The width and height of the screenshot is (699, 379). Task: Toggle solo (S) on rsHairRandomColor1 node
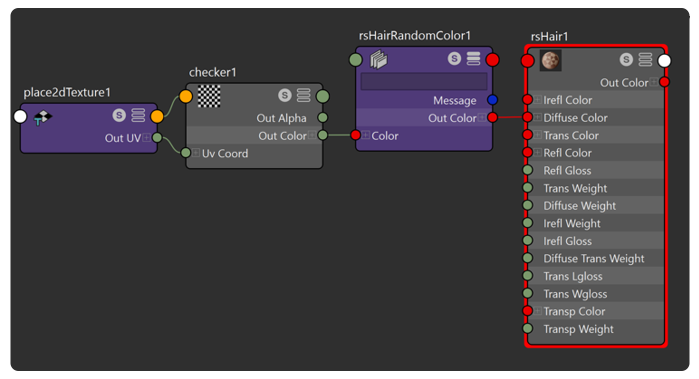(454, 58)
